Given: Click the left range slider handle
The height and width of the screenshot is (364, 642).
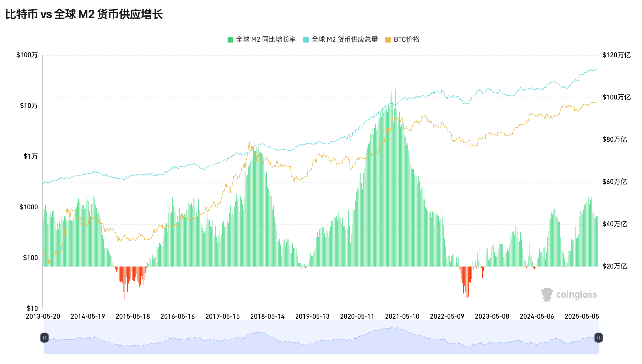Looking at the screenshot, I should pos(45,338).
